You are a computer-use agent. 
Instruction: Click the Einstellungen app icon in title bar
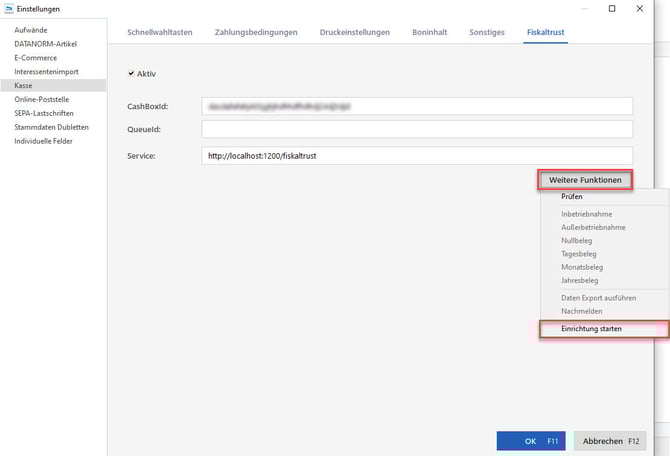(8, 9)
